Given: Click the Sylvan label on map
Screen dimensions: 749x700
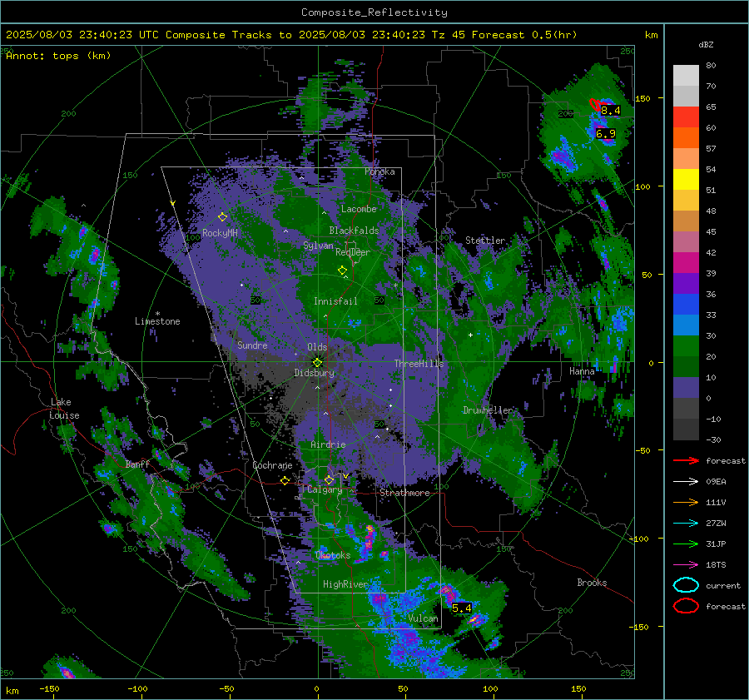Looking at the screenshot, I should pos(318,246).
